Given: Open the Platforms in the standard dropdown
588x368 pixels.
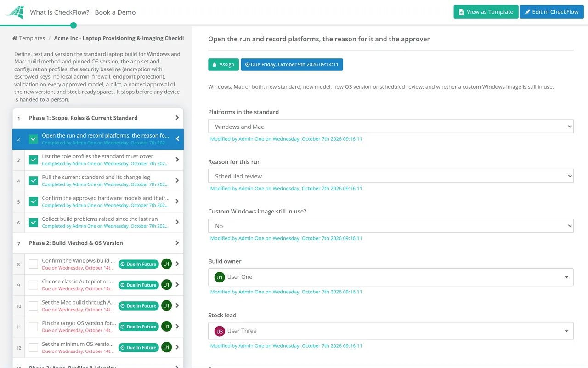Looking at the screenshot, I should 391,126.
